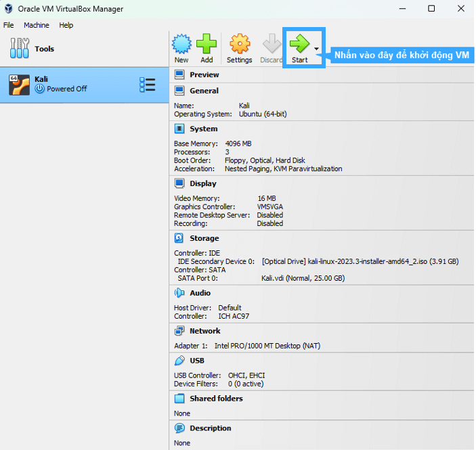Screen dimensions: 476x450
Task: Open Storage settings via its header
Action: tap(204, 238)
